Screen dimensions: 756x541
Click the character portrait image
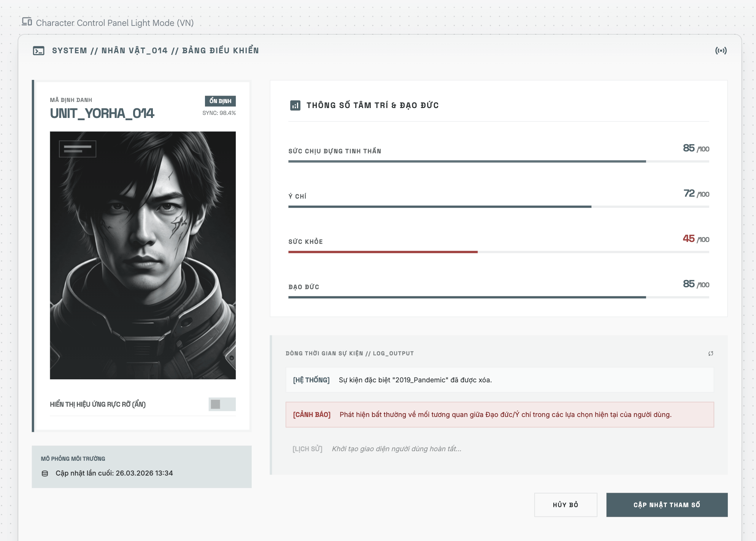point(143,255)
